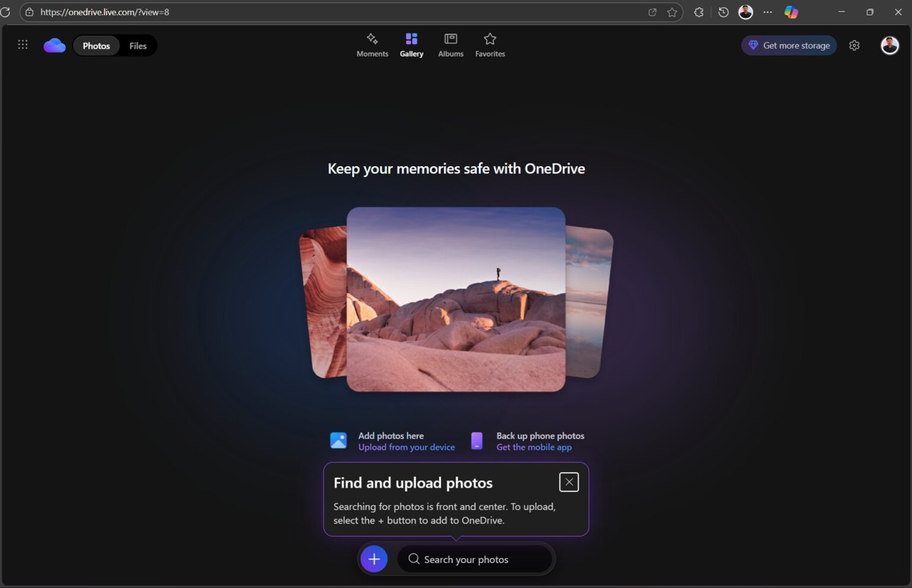Open the browser extensions menu
Screen dimensions: 912x588
699,12
